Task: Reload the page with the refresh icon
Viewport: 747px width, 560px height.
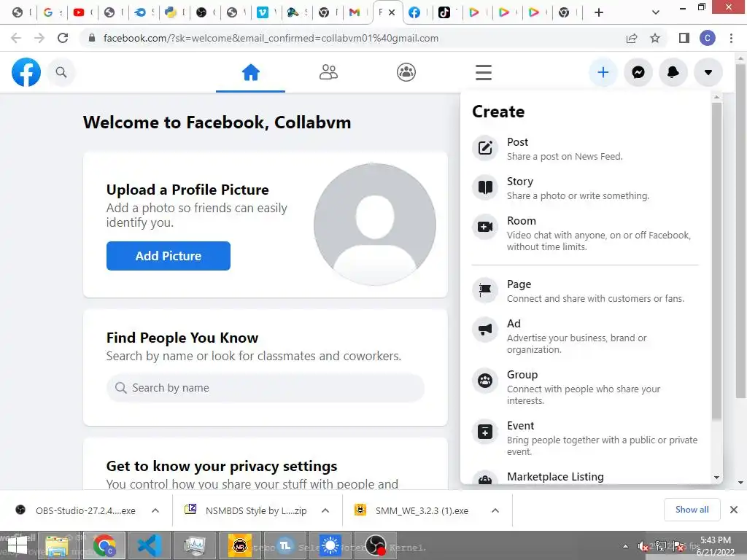Action: click(63, 38)
